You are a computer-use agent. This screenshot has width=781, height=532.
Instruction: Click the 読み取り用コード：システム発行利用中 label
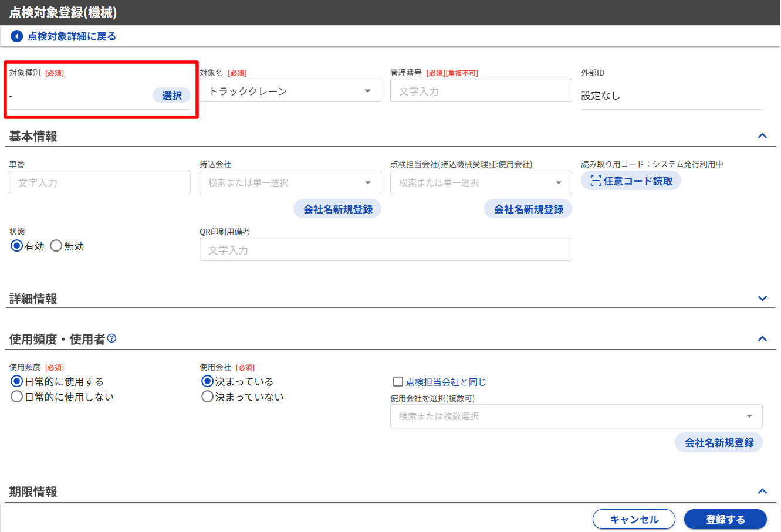(x=652, y=164)
